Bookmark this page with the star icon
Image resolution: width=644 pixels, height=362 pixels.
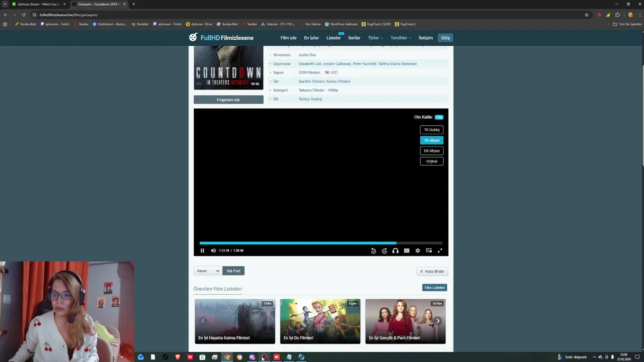click(x=587, y=15)
